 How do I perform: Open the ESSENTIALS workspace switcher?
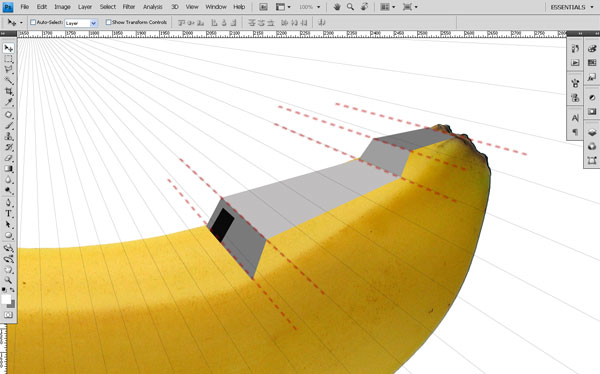click(x=571, y=7)
